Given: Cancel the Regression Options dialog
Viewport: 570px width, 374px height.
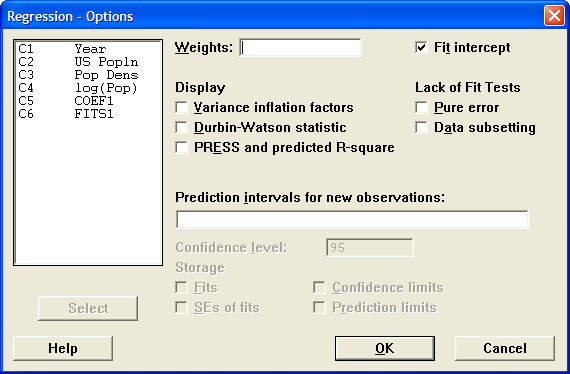Looking at the screenshot, I should click(505, 348).
